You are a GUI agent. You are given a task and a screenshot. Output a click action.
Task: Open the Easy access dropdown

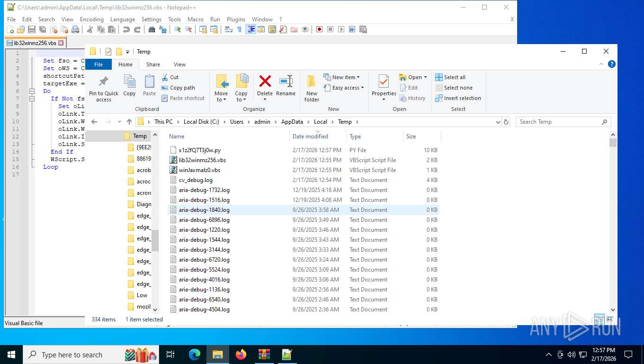tap(344, 88)
